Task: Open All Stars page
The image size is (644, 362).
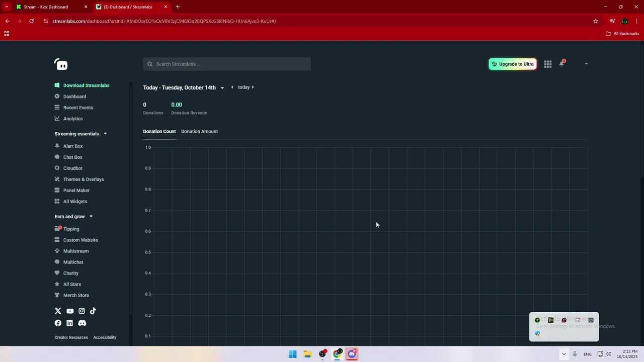Action: tap(72, 285)
